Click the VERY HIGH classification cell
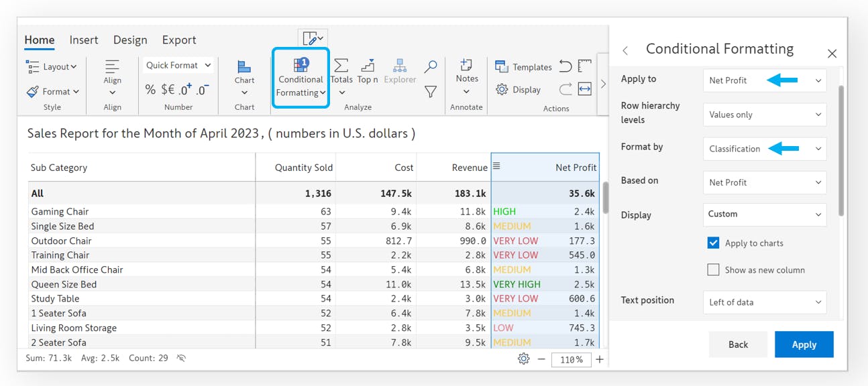 [517, 284]
